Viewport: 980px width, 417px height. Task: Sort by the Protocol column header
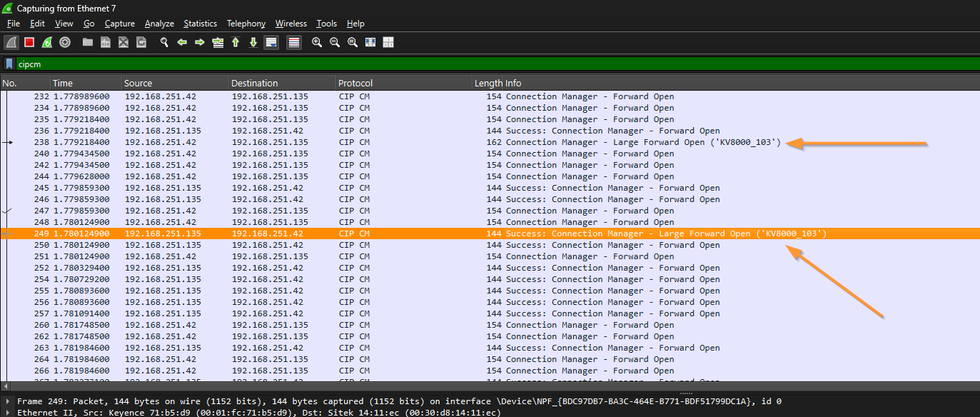coord(403,83)
